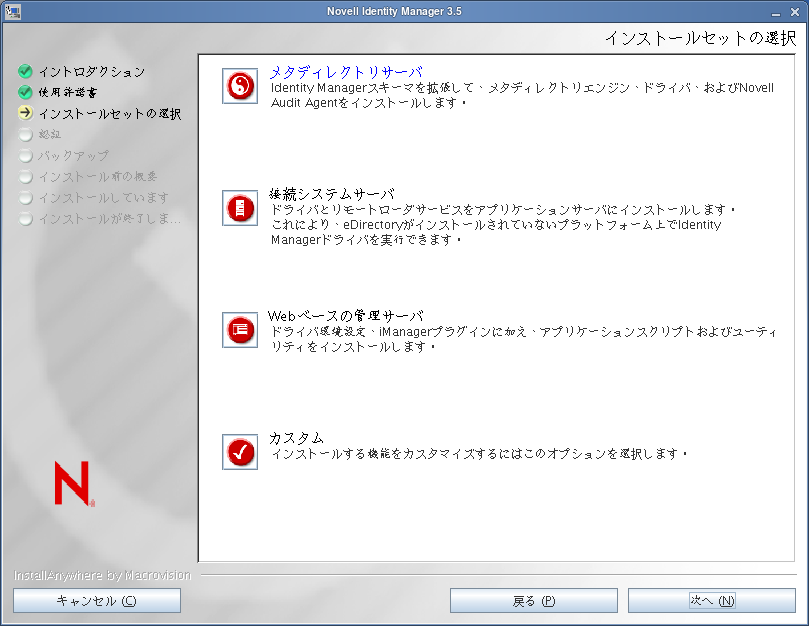Viewport: 809px width, 626px height.
Task: Close the Novell Identity Manager window
Action: pyautogui.click(x=795, y=12)
